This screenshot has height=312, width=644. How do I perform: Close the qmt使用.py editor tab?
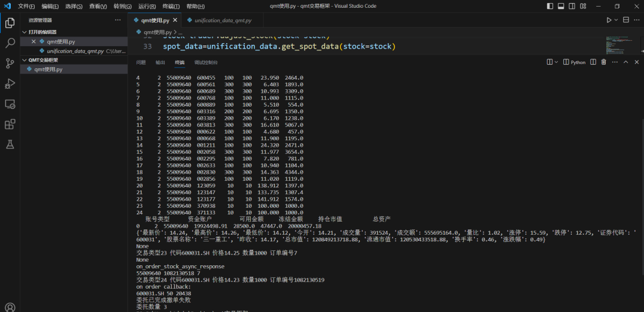click(x=175, y=20)
